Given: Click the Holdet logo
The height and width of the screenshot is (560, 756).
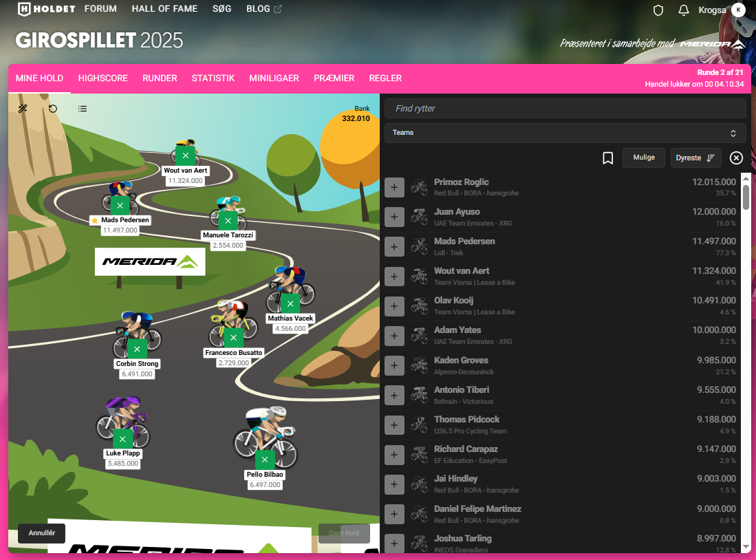Looking at the screenshot, I should point(46,9).
